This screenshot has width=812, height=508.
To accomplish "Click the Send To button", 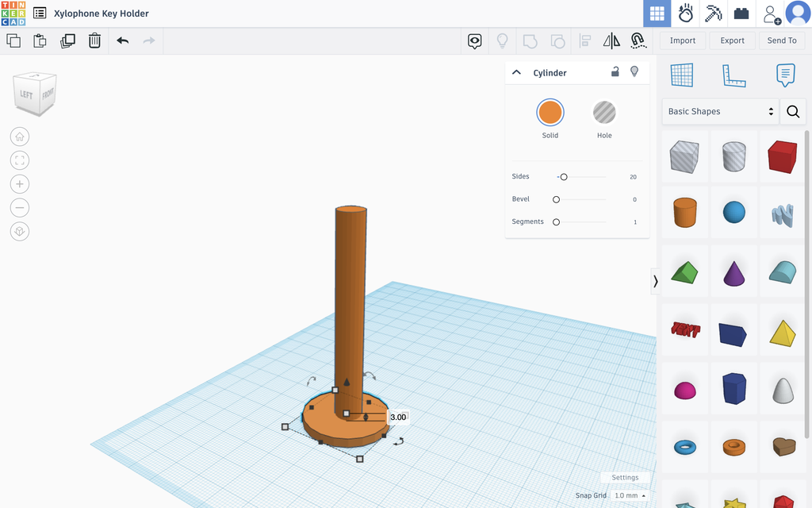I will [x=782, y=40].
